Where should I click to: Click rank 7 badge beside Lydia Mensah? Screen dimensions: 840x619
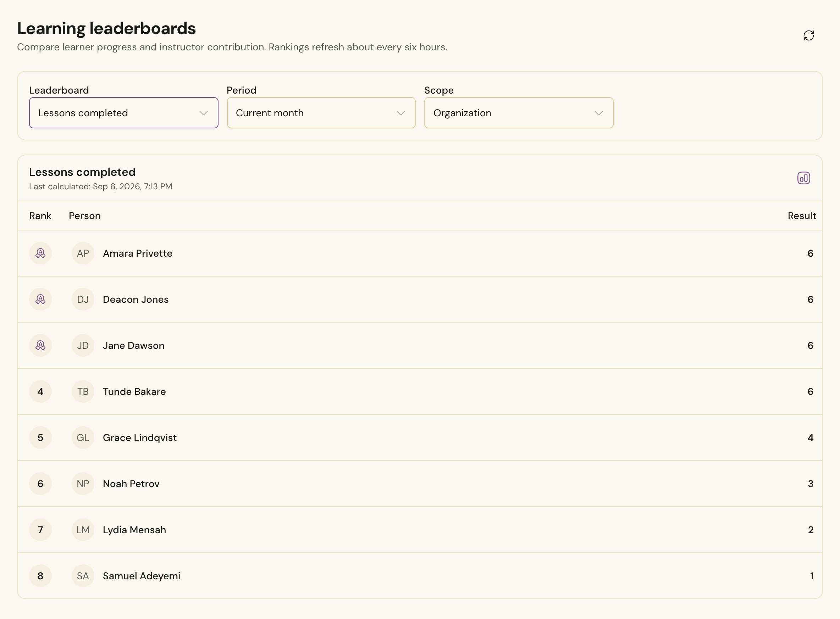coord(40,530)
